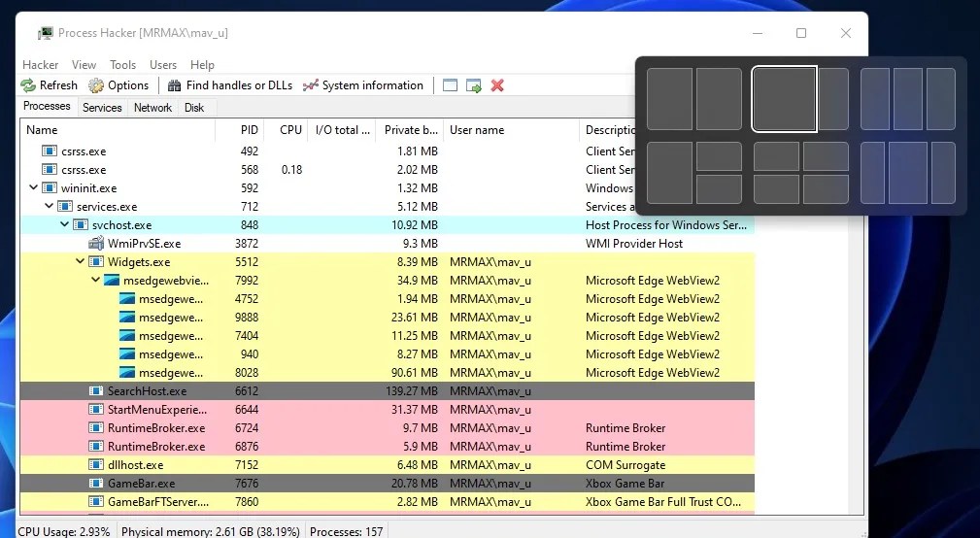Click the 139.27 MB private bytes cell

click(412, 391)
